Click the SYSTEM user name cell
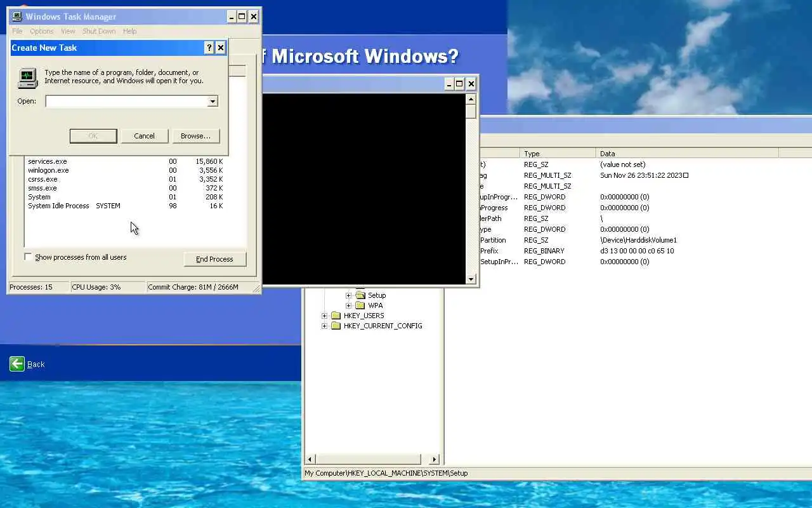 pos(108,206)
